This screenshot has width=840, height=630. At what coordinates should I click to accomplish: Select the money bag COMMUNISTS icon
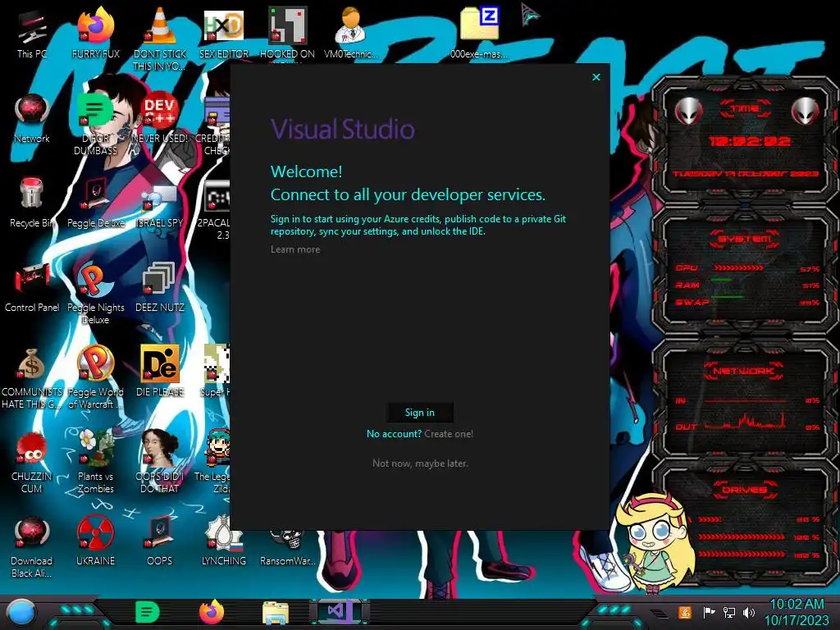click(32, 378)
